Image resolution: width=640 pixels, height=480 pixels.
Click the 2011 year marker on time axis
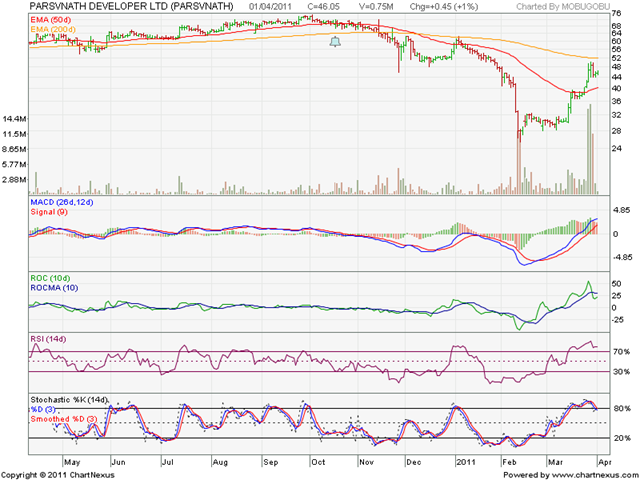click(x=466, y=462)
